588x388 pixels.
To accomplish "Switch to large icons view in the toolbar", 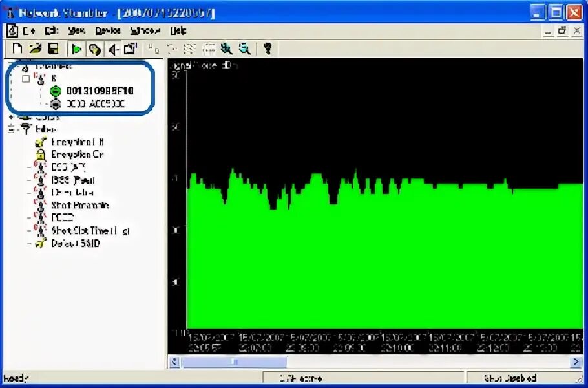I will [153, 48].
